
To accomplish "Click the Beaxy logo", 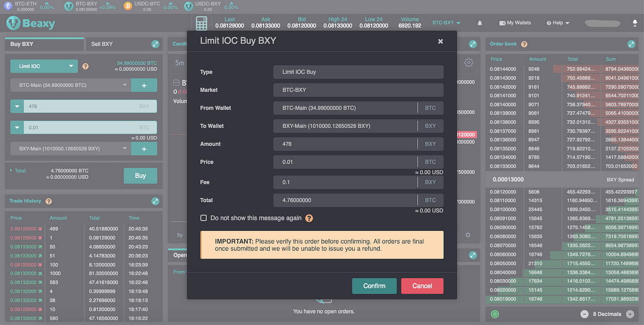I will click(x=31, y=23).
